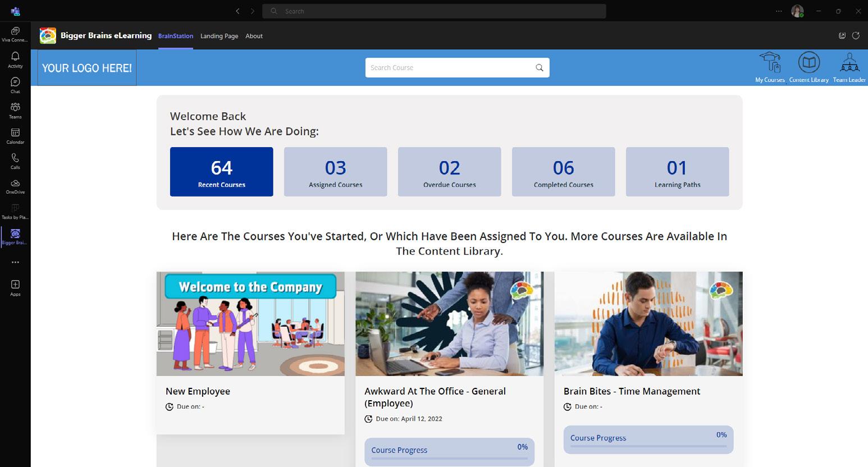
Task: Open Tasks by Planner
Action: [x=15, y=212]
